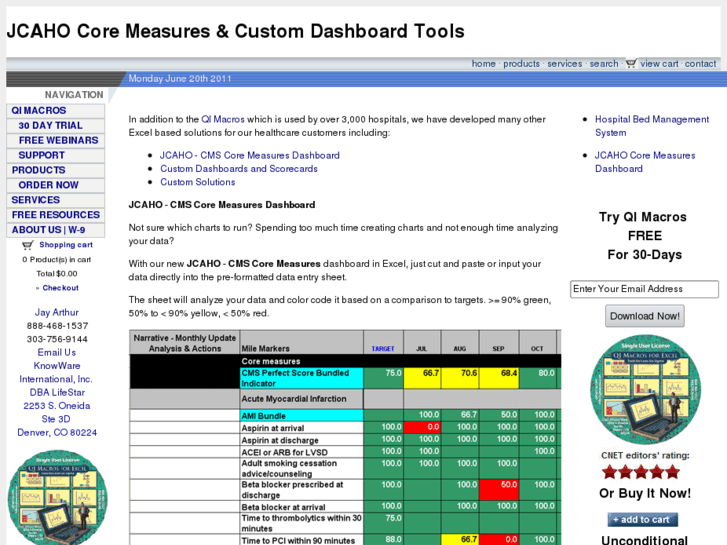This screenshot has width=727, height=545.
Task: Click the yellow 66.7 cell in JUL column
Action: point(422,378)
